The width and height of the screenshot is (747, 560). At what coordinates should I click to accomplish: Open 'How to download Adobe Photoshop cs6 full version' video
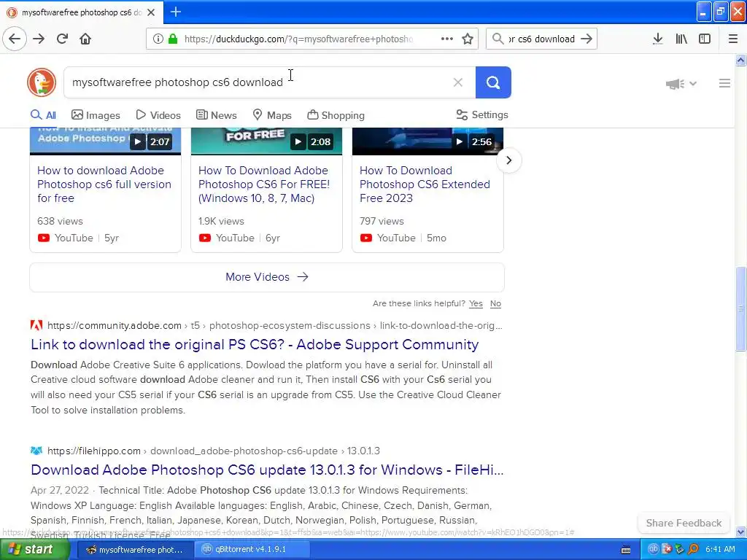(104, 184)
